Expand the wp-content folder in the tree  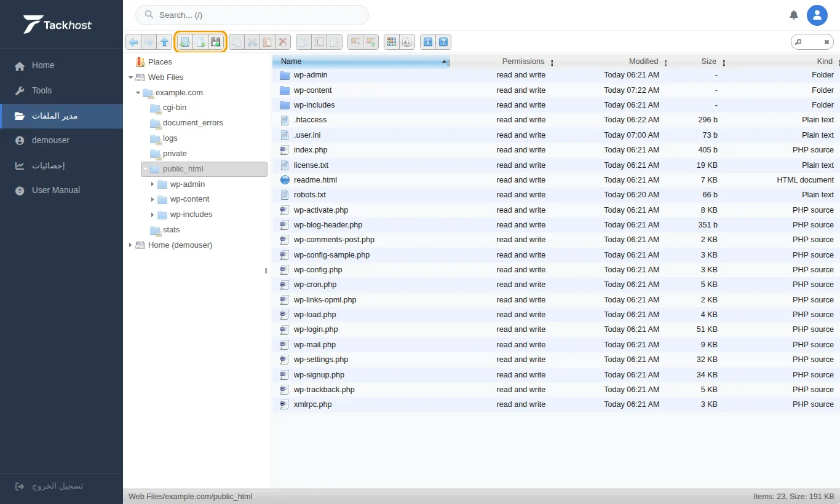point(153,199)
